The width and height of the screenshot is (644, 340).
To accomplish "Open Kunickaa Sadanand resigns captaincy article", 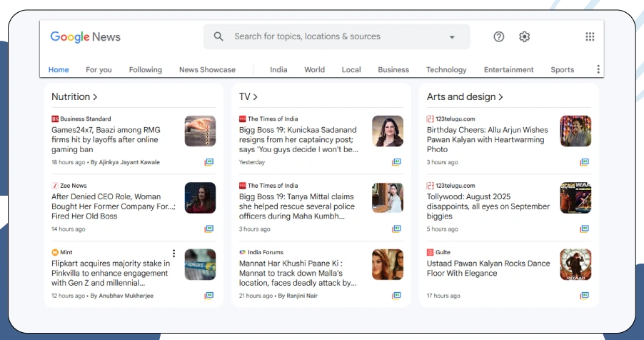I will [298, 140].
